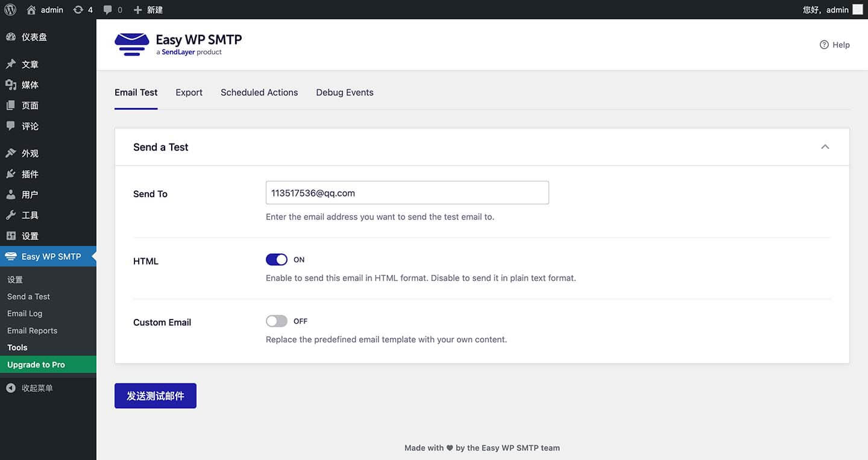Focus the Send To email field

[x=407, y=193]
